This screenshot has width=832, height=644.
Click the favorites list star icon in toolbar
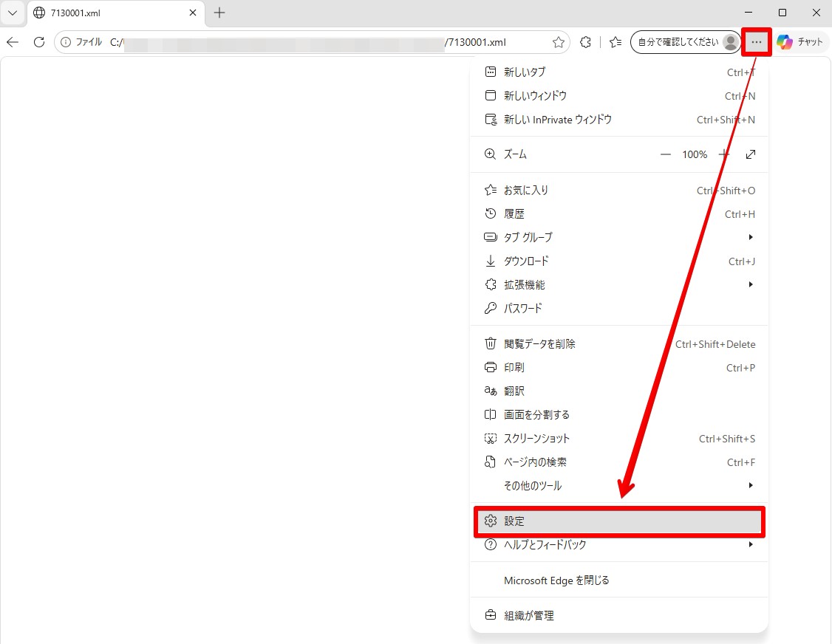(616, 42)
